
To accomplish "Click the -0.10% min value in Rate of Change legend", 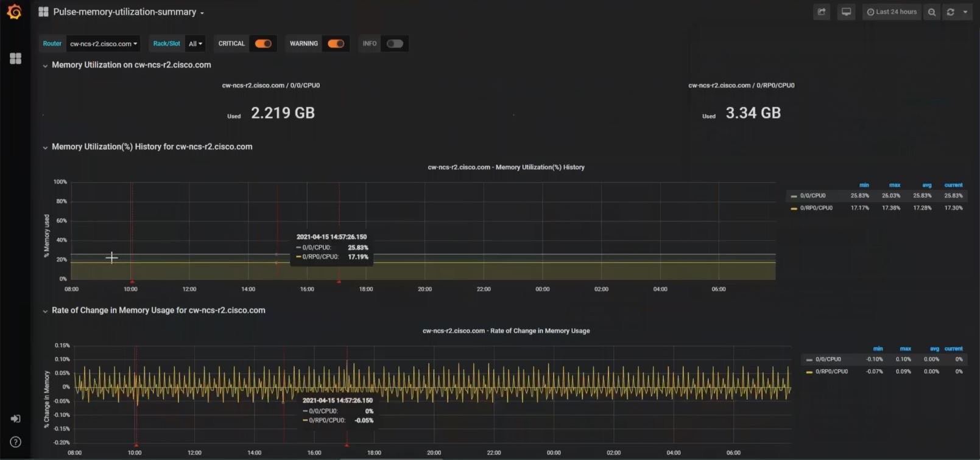I will 874,360.
